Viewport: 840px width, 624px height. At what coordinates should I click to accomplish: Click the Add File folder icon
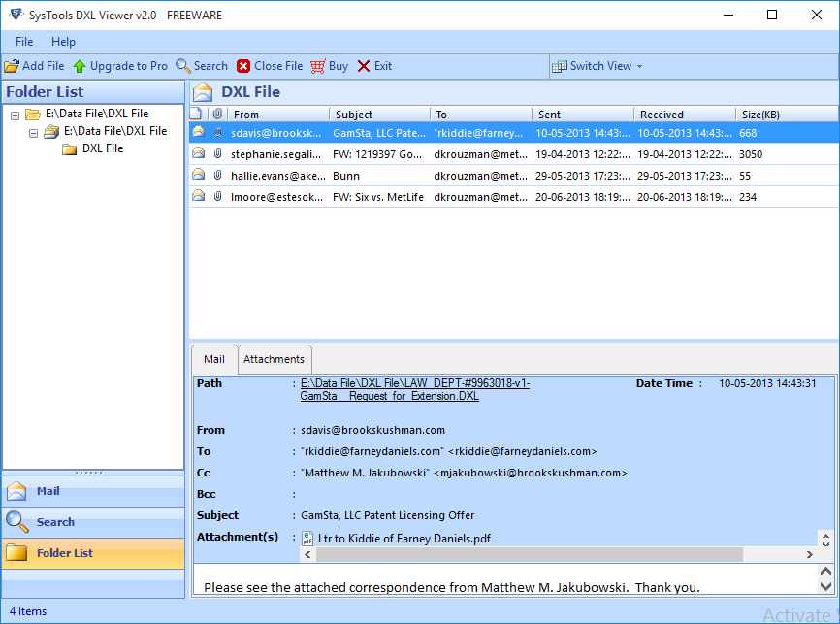tap(12, 66)
